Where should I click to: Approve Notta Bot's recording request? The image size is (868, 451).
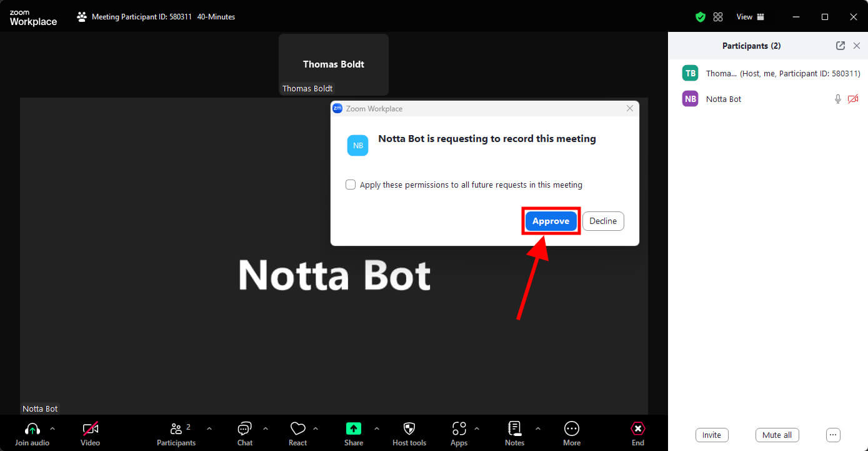pyautogui.click(x=551, y=221)
